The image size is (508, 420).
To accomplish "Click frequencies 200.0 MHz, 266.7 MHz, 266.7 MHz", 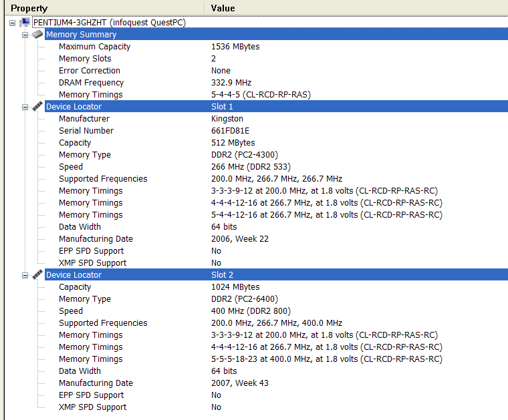I will (277, 178).
